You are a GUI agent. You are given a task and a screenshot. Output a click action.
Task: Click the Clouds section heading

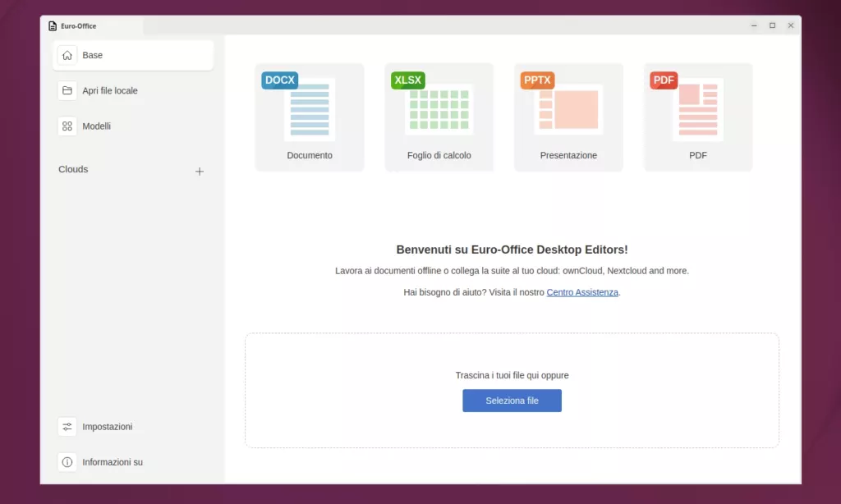(73, 169)
